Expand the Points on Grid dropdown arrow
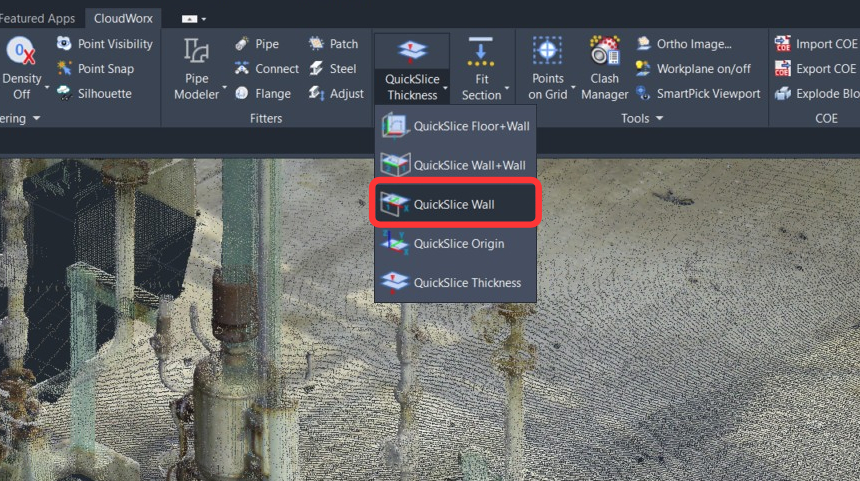This screenshot has height=481, width=860. [x=573, y=87]
